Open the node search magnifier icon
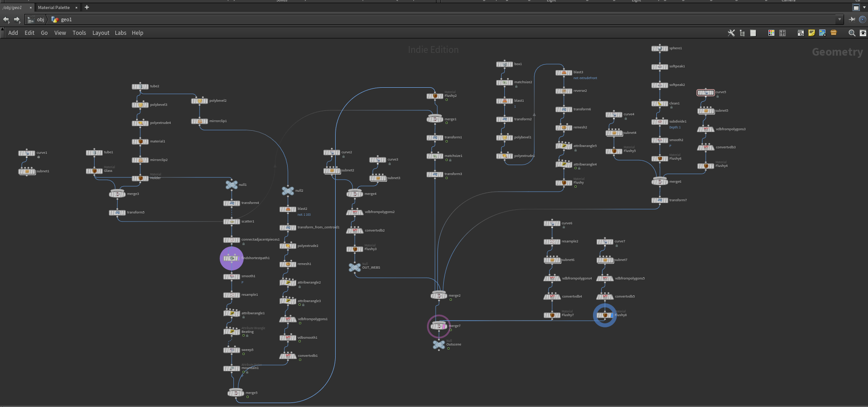The image size is (868, 407). pos(852,33)
